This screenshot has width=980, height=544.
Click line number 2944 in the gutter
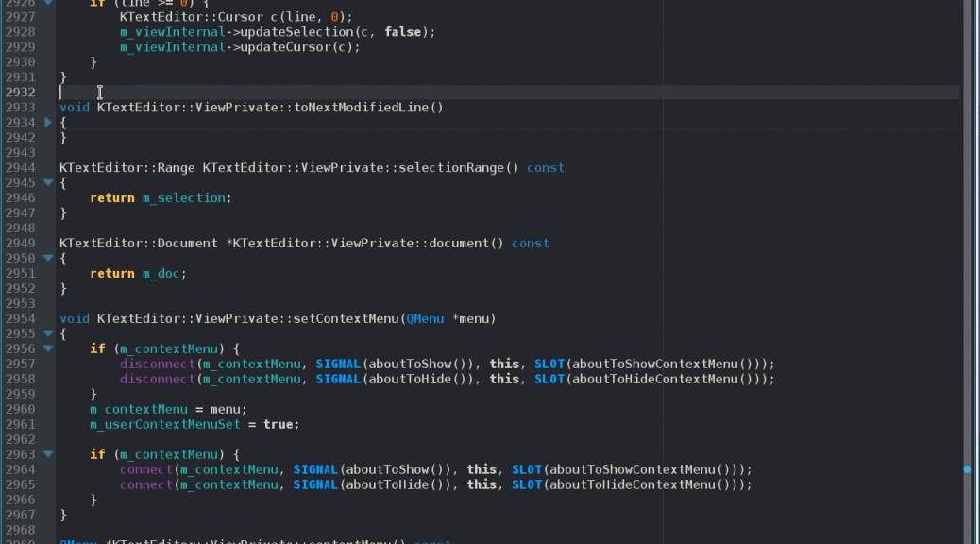click(x=19, y=168)
